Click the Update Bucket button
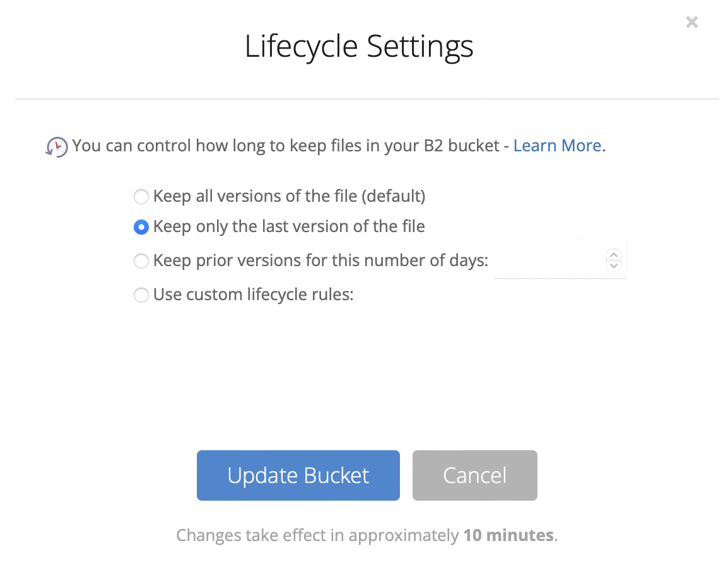 coord(298,475)
